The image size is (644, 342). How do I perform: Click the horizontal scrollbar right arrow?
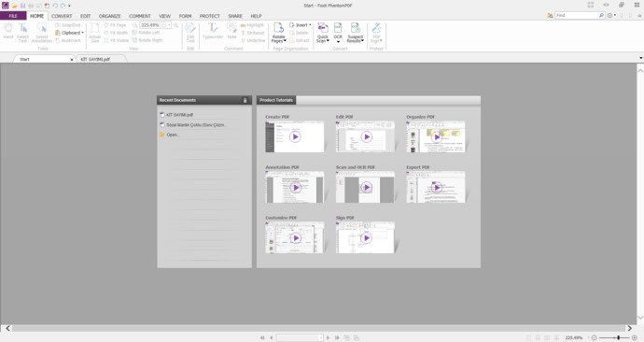(x=630, y=328)
